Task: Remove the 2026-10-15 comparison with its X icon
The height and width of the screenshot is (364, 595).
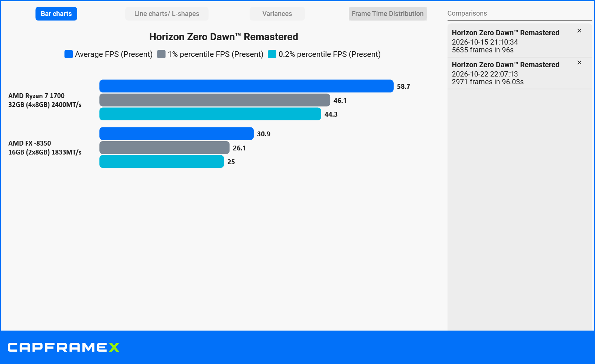Action: pyautogui.click(x=579, y=31)
